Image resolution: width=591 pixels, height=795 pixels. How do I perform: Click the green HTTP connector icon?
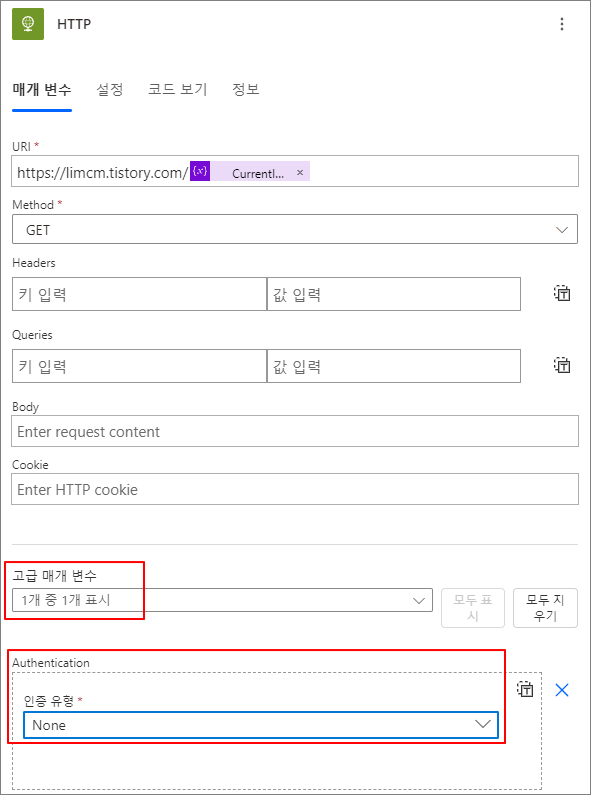pyautogui.click(x=28, y=24)
